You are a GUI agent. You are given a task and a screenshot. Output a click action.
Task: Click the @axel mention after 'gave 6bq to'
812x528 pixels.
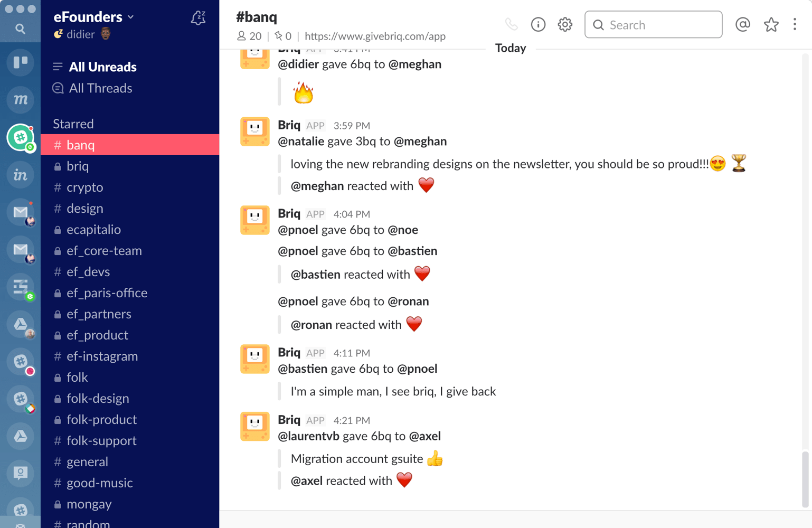click(425, 436)
